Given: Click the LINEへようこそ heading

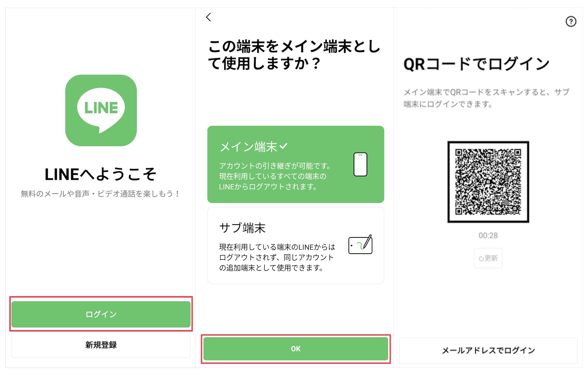Looking at the screenshot, I should point(101,174).
